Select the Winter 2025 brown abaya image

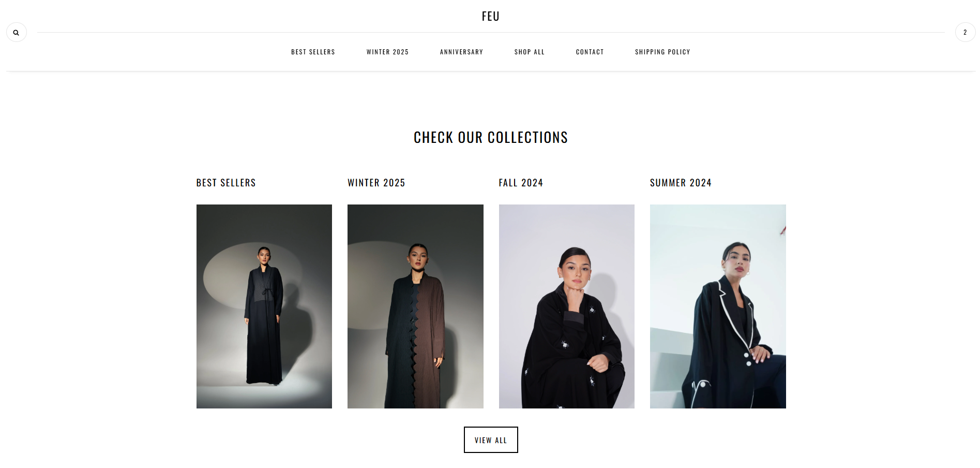click(x=415, y=306)
